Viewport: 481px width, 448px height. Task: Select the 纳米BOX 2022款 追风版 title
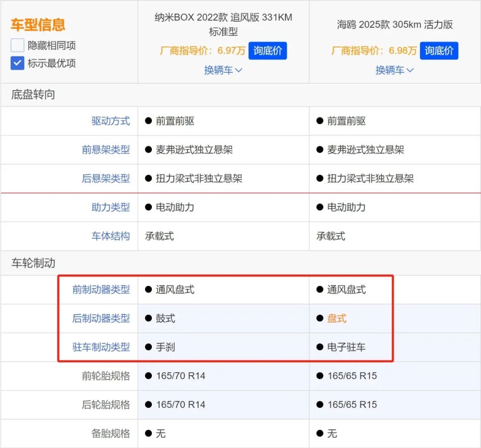pyautogui.click(x=223, y=24)
